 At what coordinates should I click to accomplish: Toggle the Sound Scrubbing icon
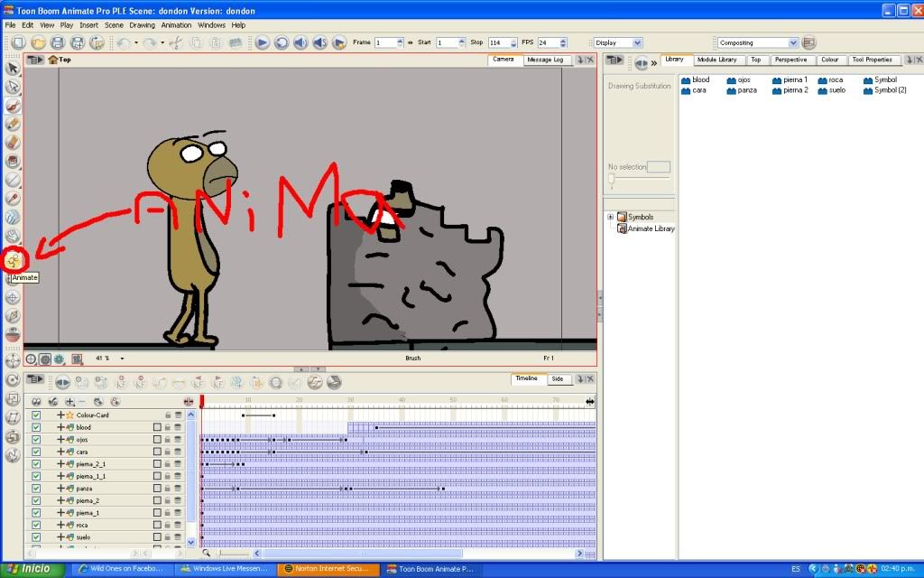click(x=320, y=42)
